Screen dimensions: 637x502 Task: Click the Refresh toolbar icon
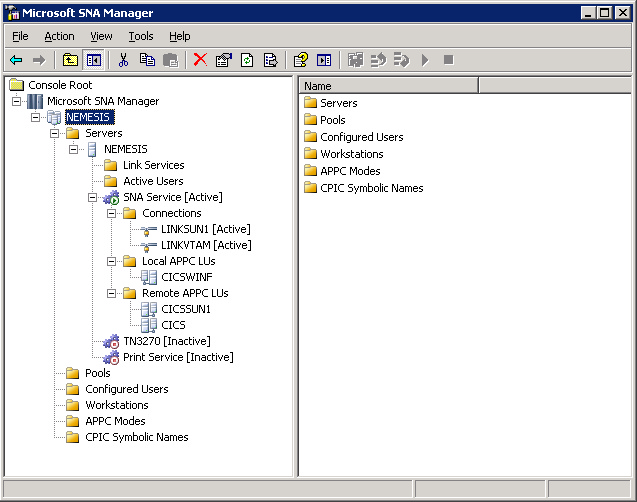click(x=246, y=60)
